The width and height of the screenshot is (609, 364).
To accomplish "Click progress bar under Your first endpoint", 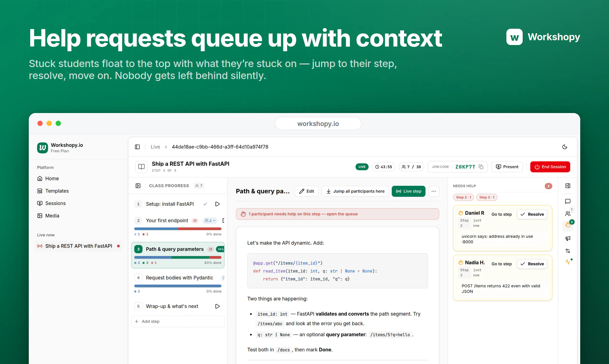I will click(x=178, y=229).
